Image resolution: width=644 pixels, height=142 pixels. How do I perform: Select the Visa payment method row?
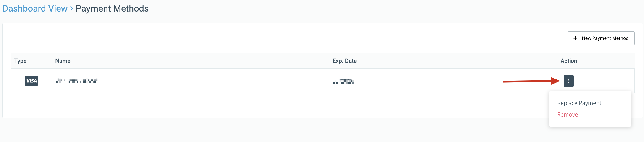(x=200, y=81)
